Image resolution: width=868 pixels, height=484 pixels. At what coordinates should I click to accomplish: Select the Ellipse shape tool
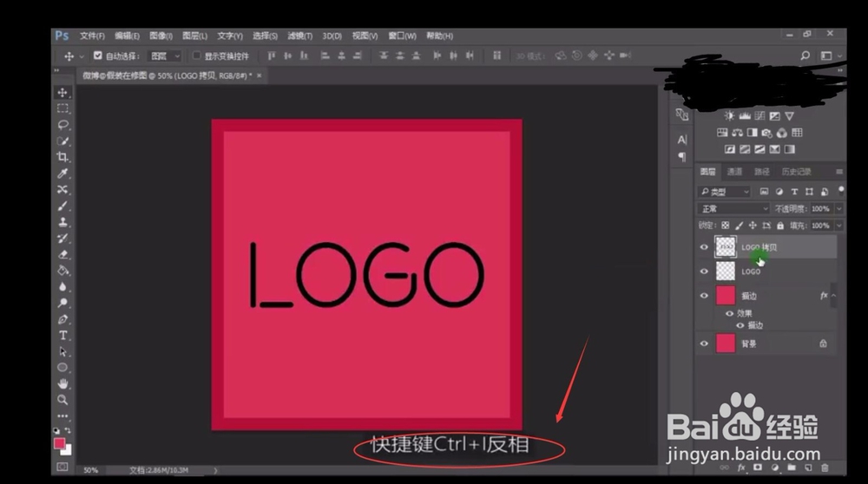62,367
